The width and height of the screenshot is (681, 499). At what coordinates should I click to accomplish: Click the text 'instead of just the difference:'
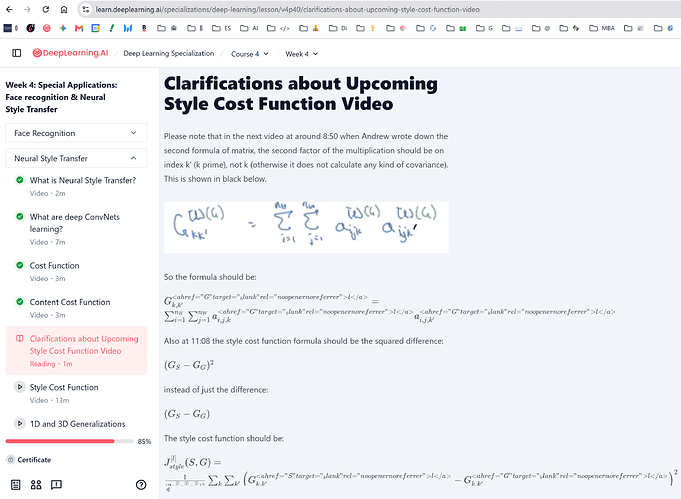pyautogui.click(x=216, y=390)
